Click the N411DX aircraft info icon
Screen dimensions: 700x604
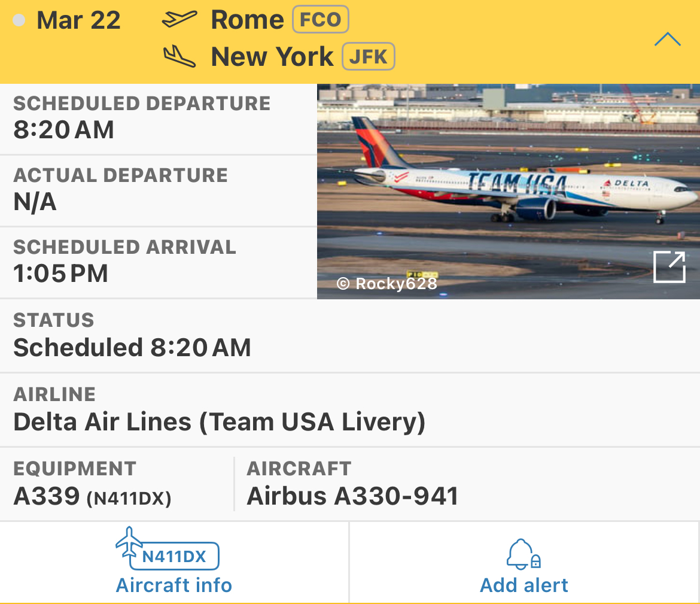pyautogui.click(x=168, y=548)
